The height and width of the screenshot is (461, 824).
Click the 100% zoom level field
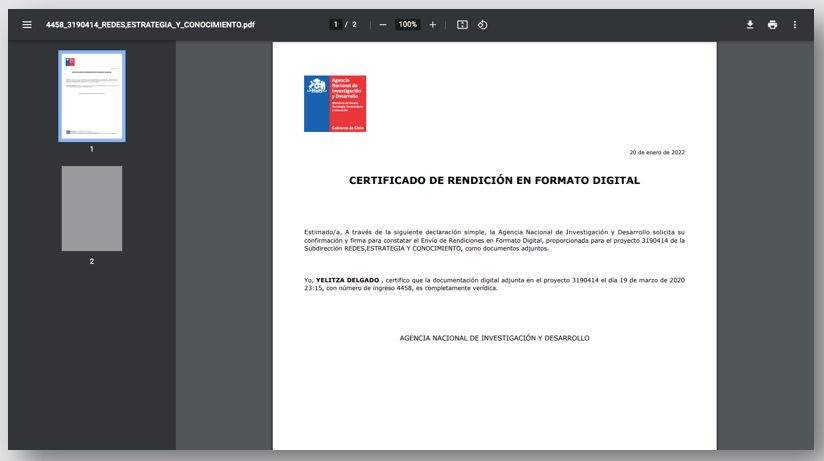tap(407, 25)
